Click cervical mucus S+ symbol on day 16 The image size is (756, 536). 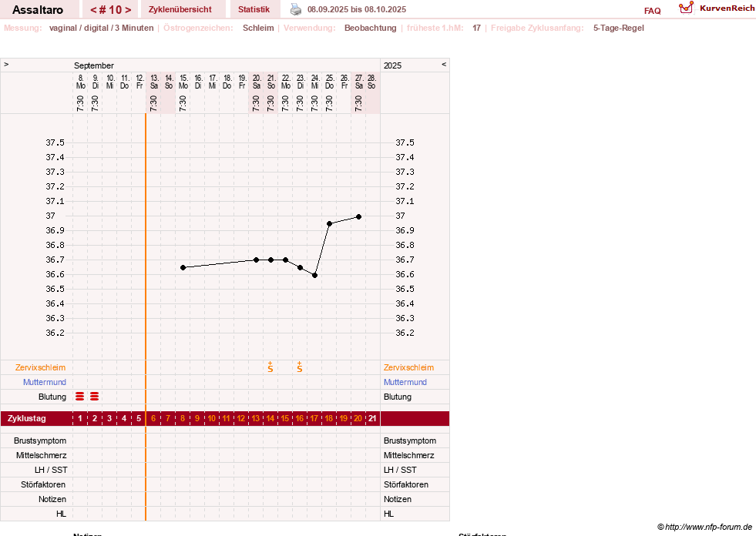pos(300,367)
